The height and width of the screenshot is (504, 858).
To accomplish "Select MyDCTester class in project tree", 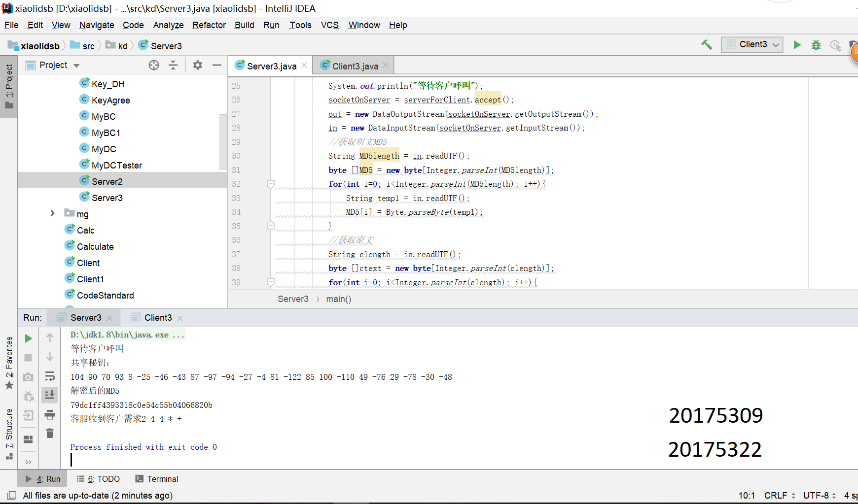I will pyautogui.click(x=116, y=165).
